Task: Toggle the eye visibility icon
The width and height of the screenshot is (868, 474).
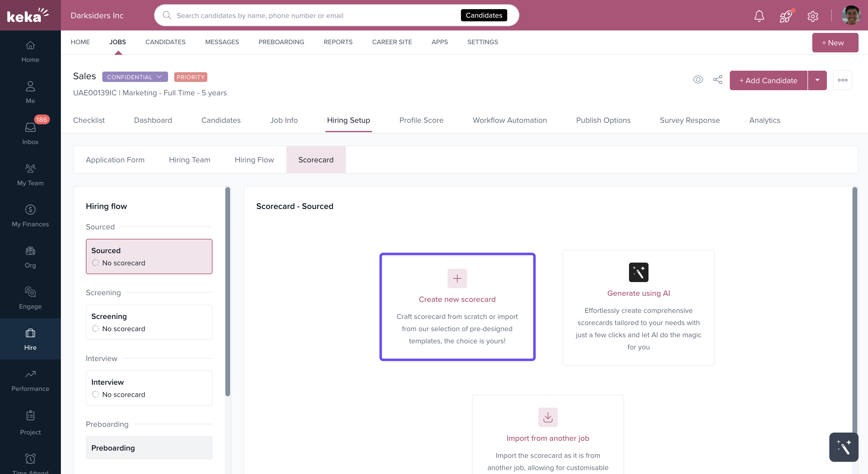Action: 698,80
